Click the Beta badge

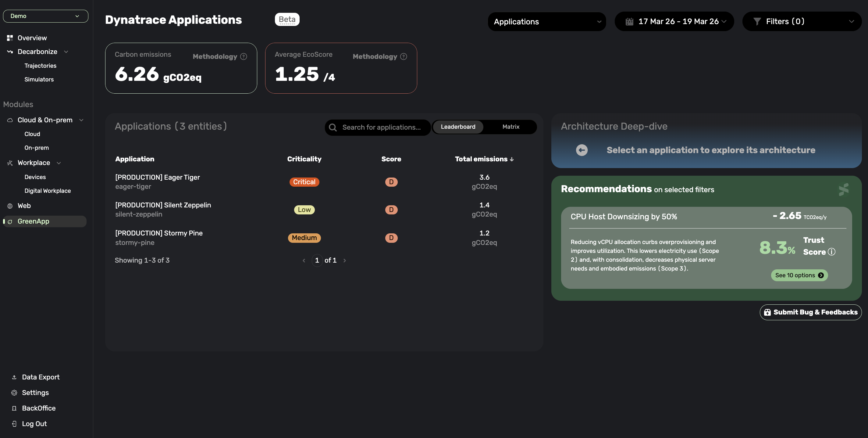click(x=287, y=19)
